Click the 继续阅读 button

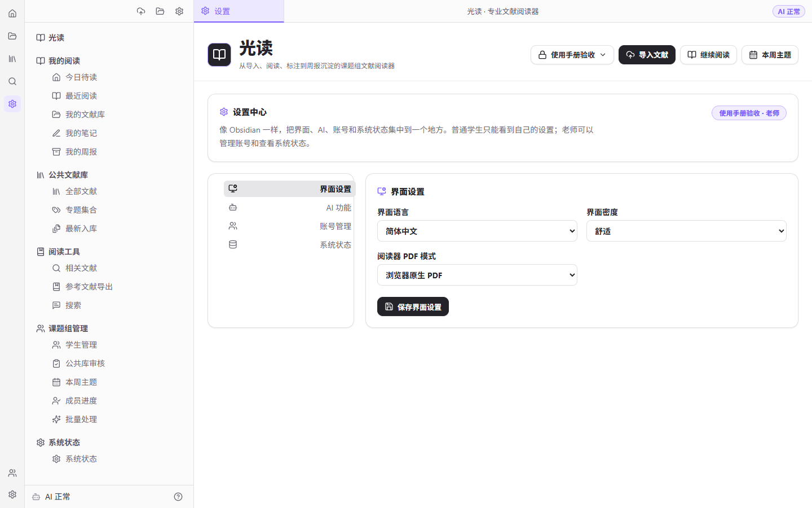point(708,55)
